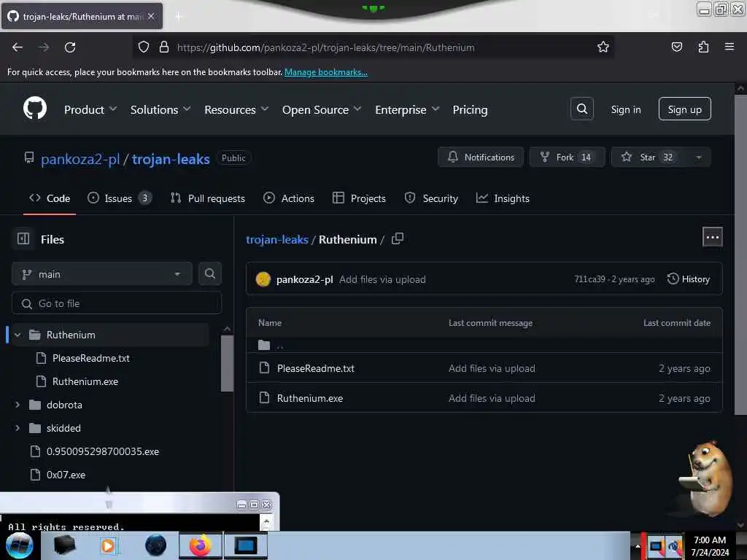The width and height of the screenshot is (747, 560).
Task: Click trojan-leaks breadcrumb link
Action: (276, 239)
